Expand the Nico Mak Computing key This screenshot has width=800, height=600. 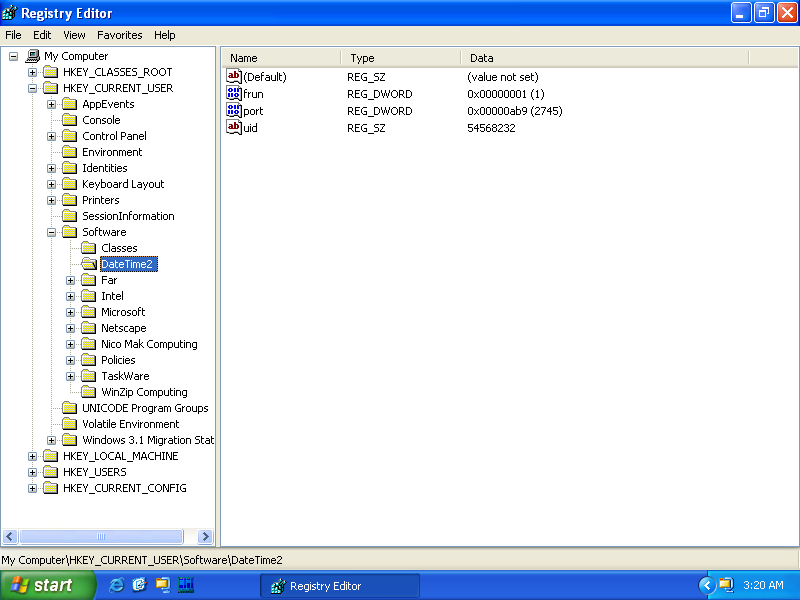tap(71, 344)
